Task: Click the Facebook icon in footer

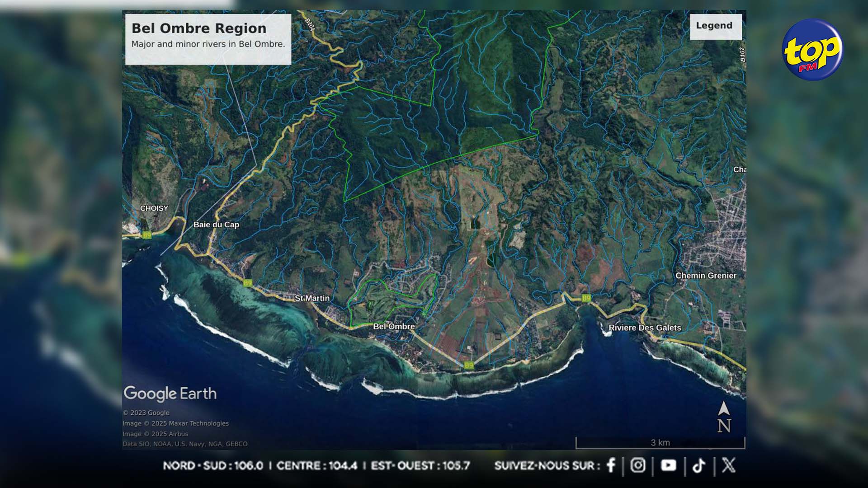Action: coord(611,465)
